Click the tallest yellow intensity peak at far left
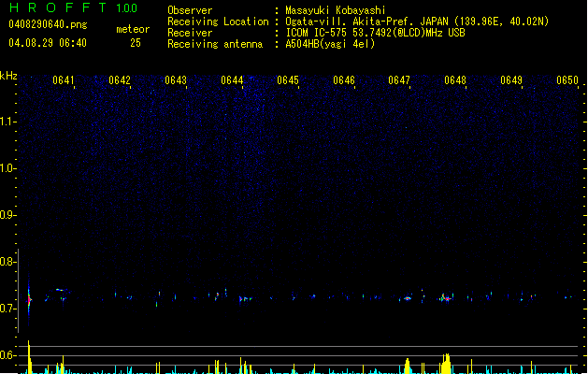The height and width of the screenshot is (374, 588). tap(29, 357)
